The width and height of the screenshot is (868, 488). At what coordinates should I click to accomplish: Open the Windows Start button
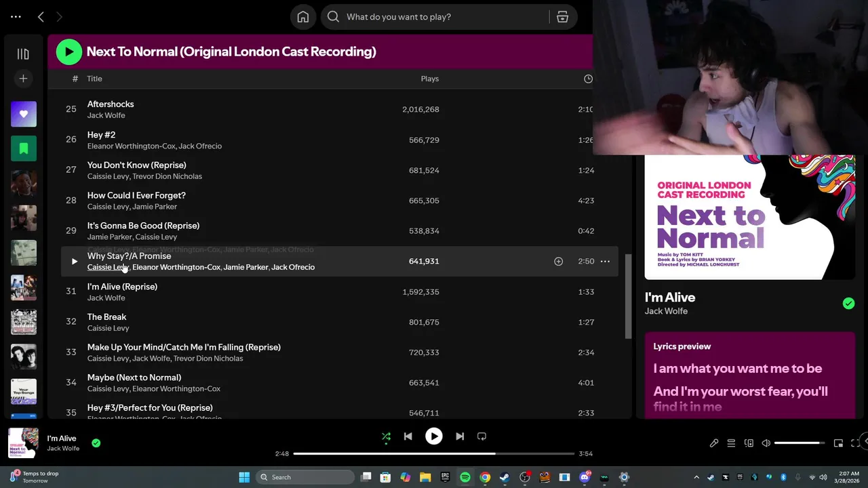pos(244,477)
